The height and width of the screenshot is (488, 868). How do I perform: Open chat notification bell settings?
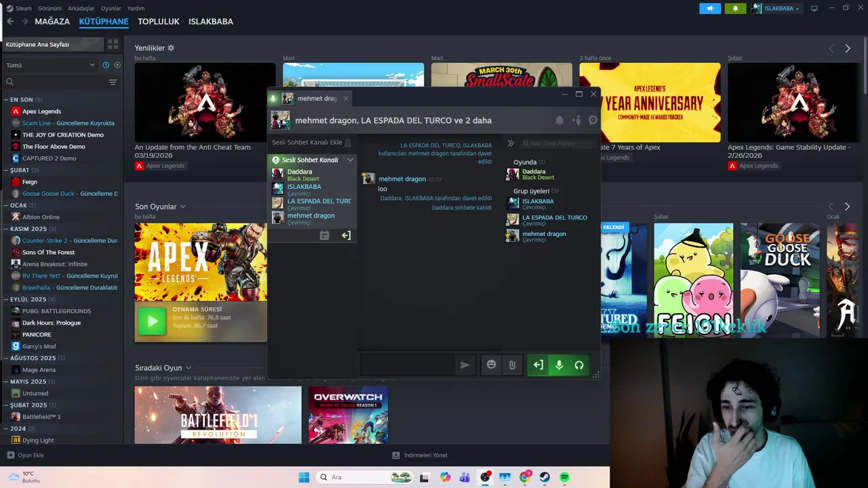coord(559,120)
